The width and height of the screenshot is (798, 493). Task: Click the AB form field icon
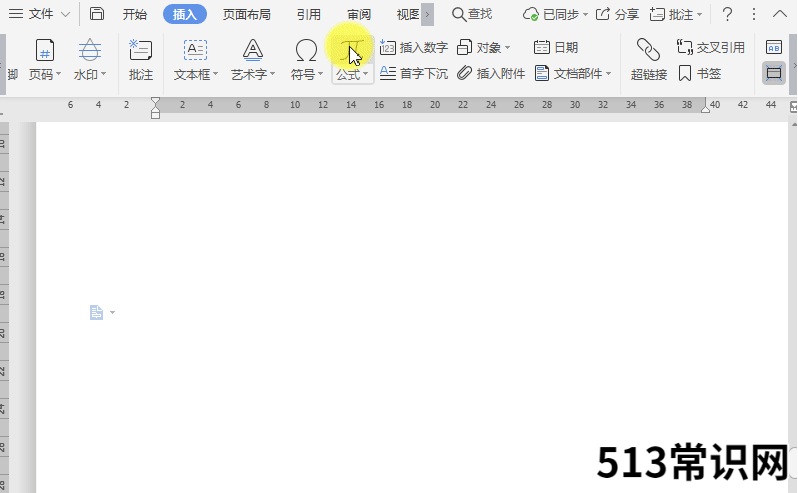774,48
